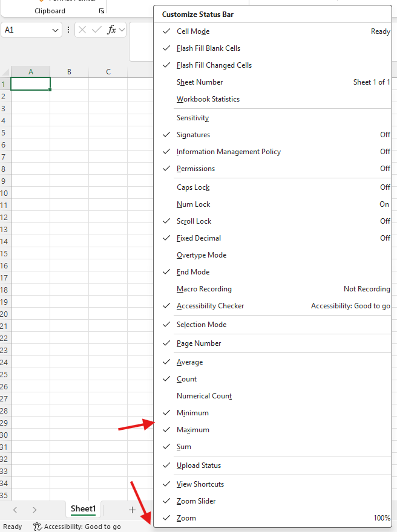The image size is (397, 532).
Task: Toggle Flash Fill Blank Cells option
Action: point(272,48)
